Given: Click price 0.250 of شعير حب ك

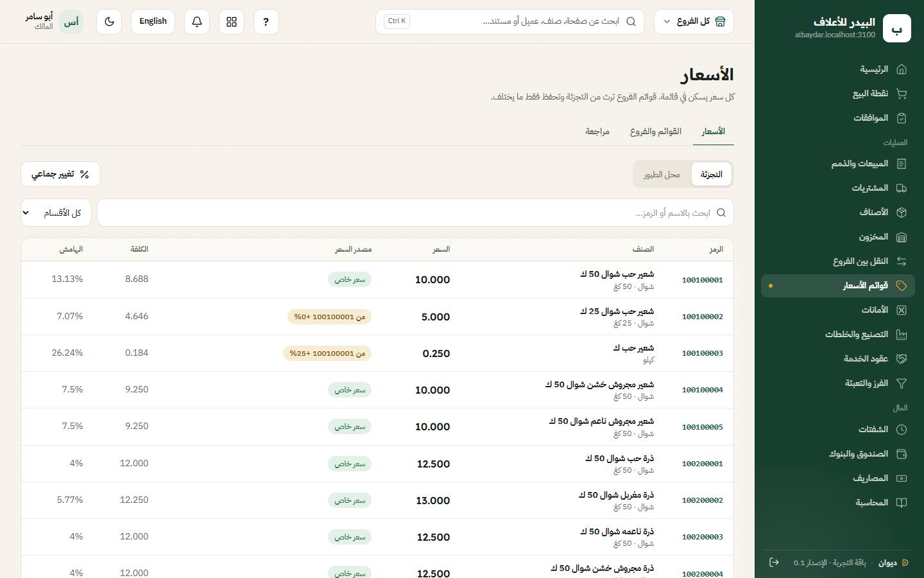Looking at the screenshot, I should [x=436, y=353].
